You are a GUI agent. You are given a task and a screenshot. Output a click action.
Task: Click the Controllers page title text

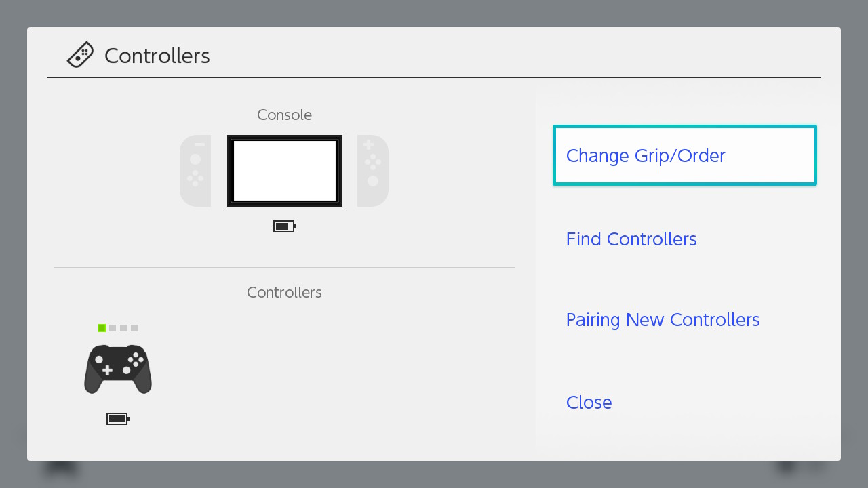(157, 56)
